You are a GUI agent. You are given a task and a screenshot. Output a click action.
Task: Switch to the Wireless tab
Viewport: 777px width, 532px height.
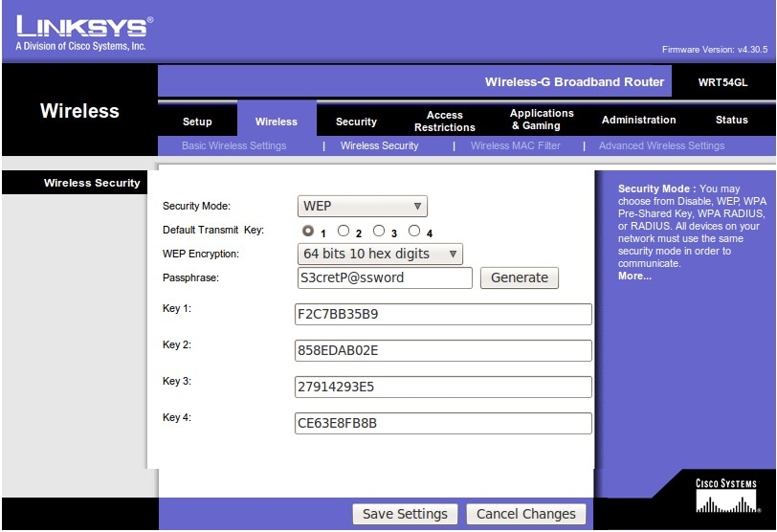[x=277, y=122]
